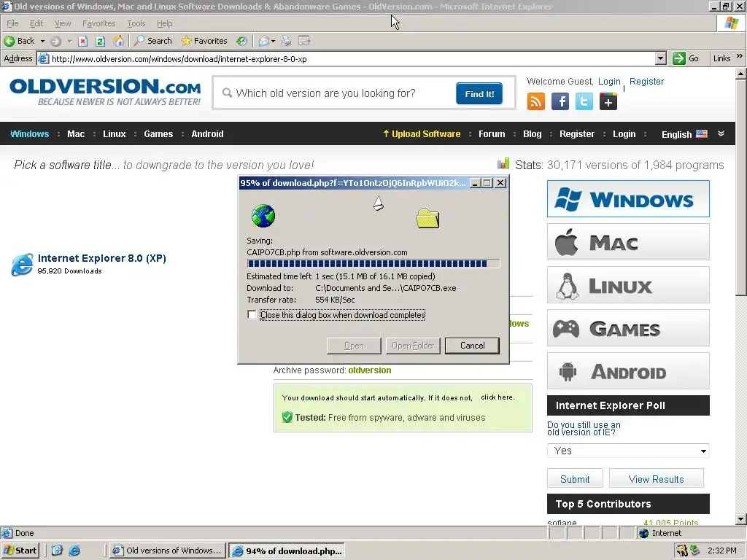The image size is (747, 560).
Task: Click the address bar URL field
Action: [352, 58]
